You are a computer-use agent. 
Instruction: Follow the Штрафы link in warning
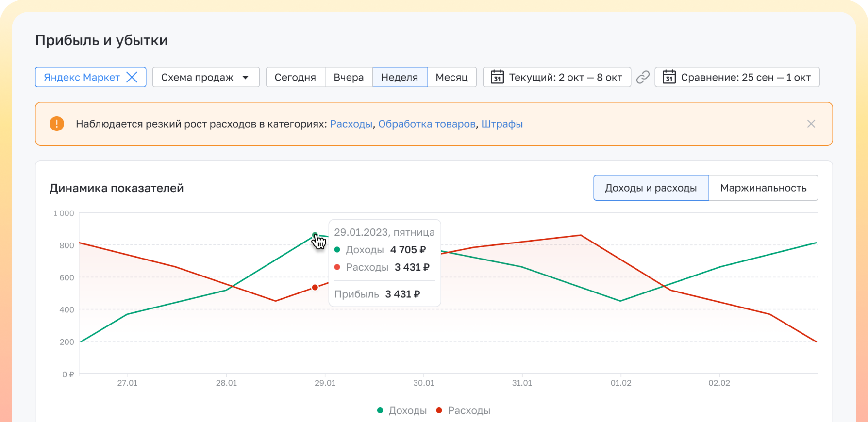pyautogui.click(x=502, y=124)
